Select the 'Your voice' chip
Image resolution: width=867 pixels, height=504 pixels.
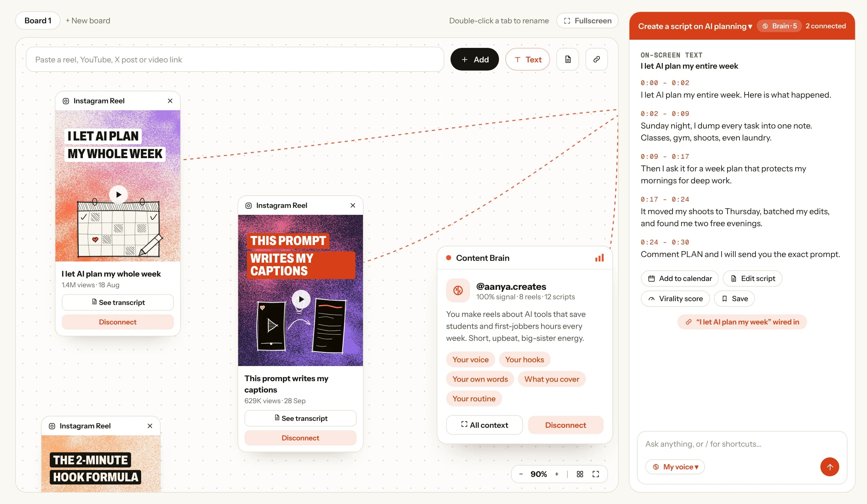tap(470, 359)
